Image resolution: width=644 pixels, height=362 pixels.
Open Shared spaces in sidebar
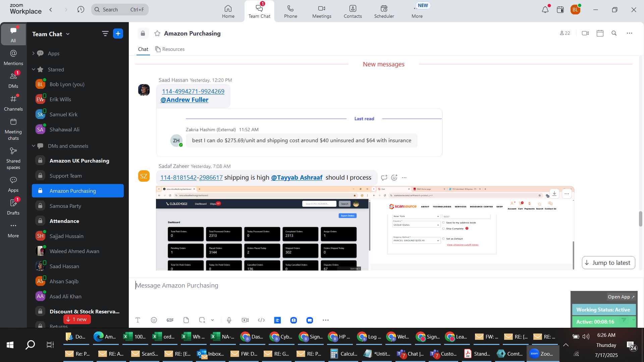(x=13, y=158)
